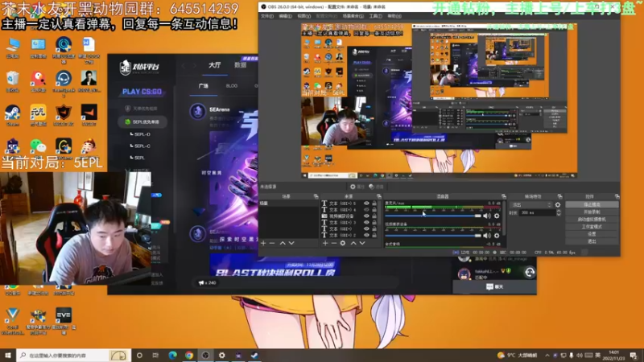Open the 工具 menu in OBS
The width and height of the screenshot is (644, 362).
375,16
